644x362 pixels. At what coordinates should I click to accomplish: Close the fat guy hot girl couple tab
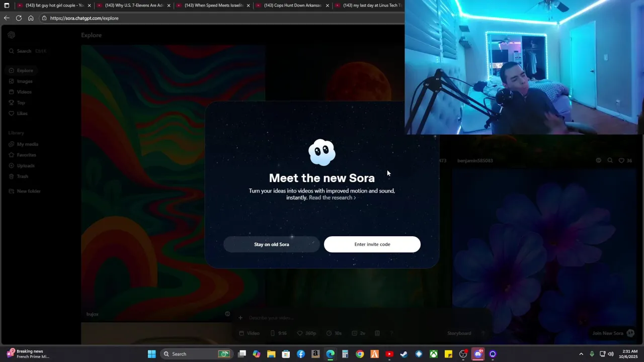coord(89,6)
